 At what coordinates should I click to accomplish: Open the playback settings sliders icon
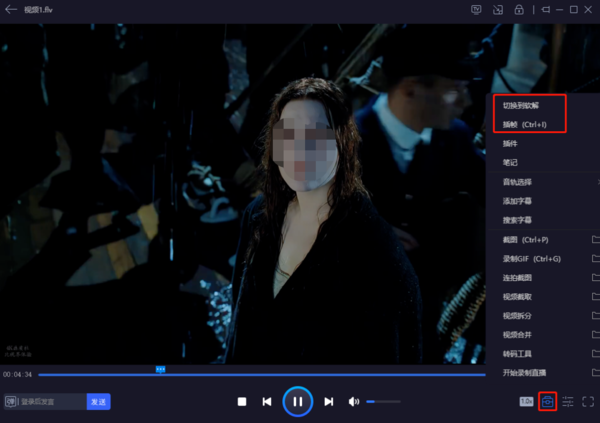(568, 402)
